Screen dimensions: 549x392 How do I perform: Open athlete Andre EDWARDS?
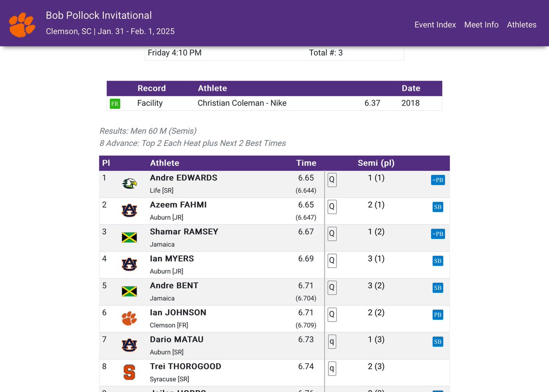point(183,177)
